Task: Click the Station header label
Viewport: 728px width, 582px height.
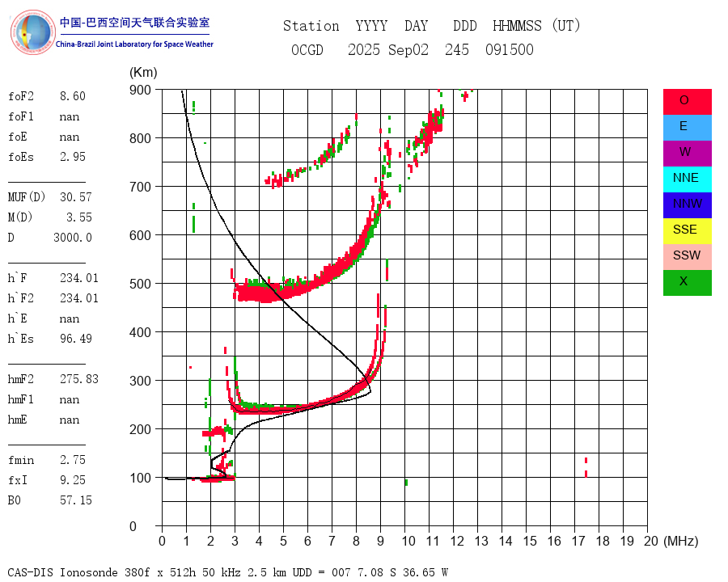Action: (311, 26)
